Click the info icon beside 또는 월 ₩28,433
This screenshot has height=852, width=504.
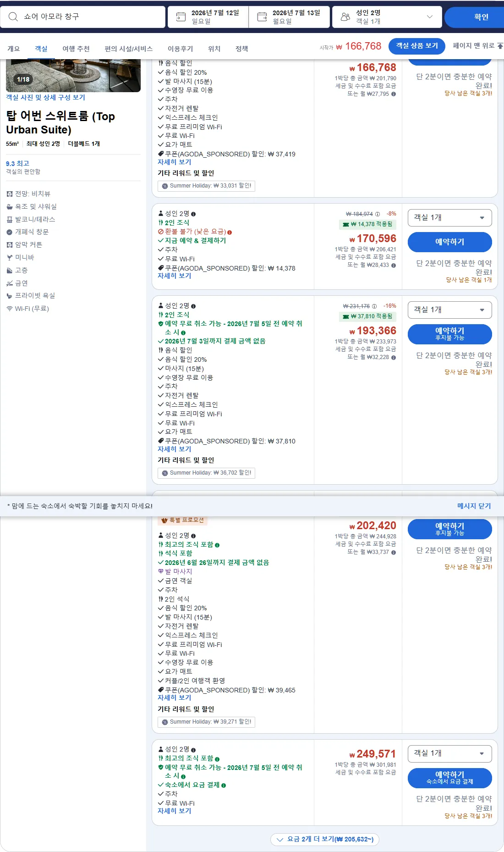tap(394, 265)
